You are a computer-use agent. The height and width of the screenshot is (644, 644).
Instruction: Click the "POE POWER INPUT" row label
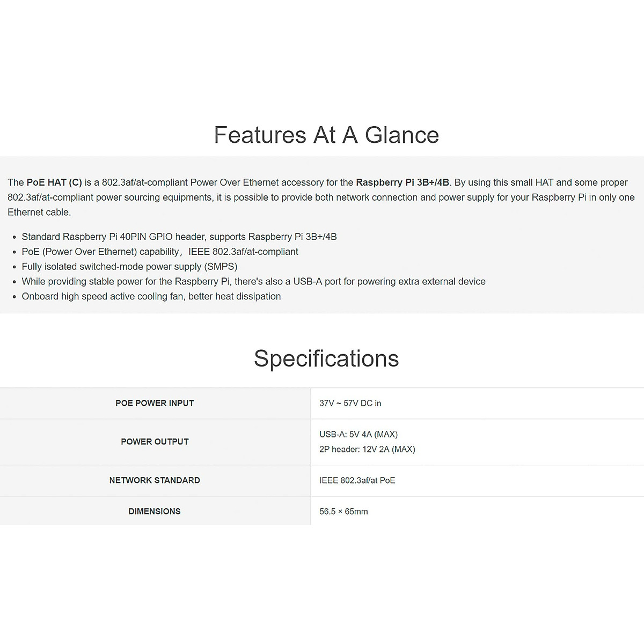pos(155,403)
